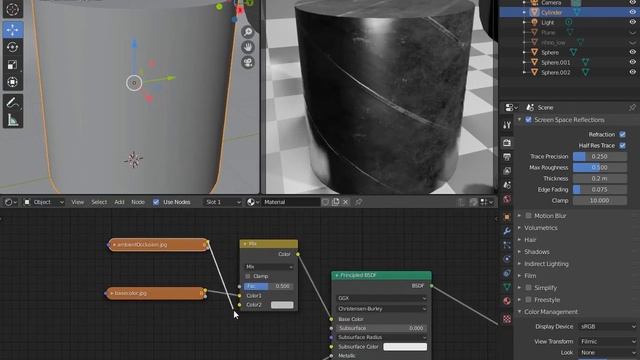640x360 pixels.
Task: Uncheck the Refraction option
Action: (x=622, y=134)
